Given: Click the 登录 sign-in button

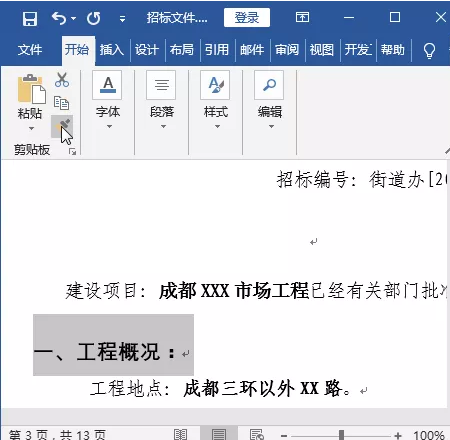Looking at the screenshot, I should (247, 18).
